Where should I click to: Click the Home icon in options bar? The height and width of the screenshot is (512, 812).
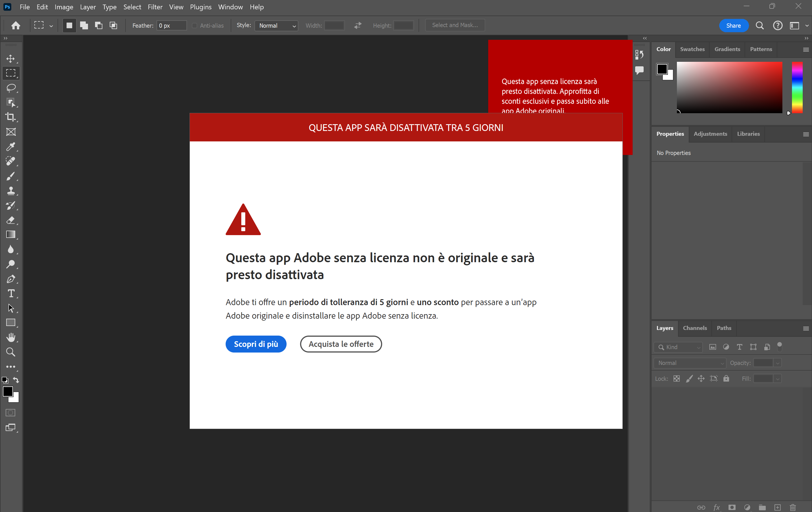tap(16, 25)
